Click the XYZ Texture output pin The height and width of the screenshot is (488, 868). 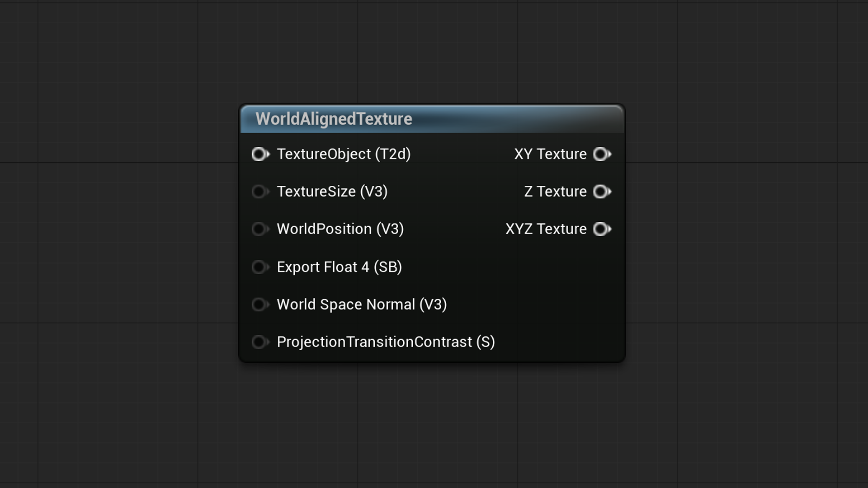(601, 229)
